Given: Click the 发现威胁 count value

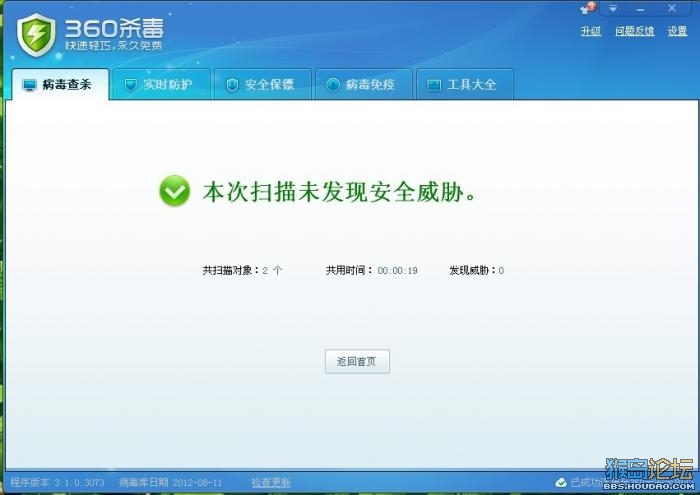Looking at the screenshot, I should (x=501, y=270).
